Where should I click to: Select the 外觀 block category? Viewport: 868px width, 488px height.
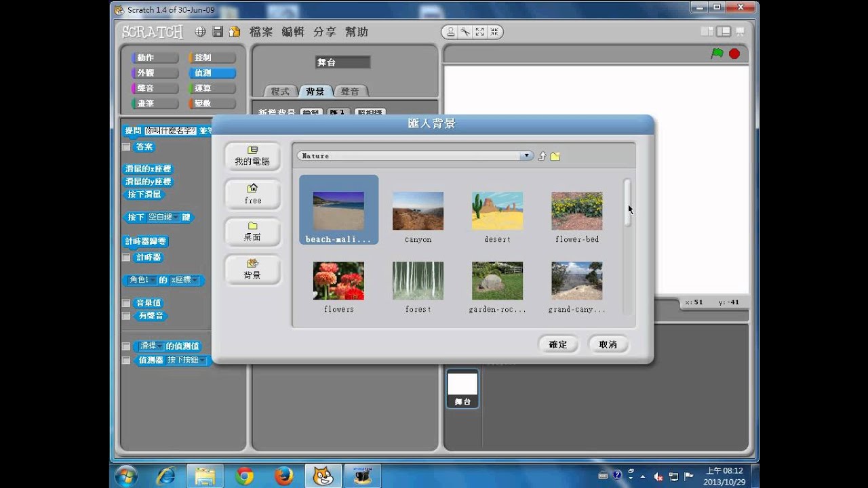(x=154, y=73)
